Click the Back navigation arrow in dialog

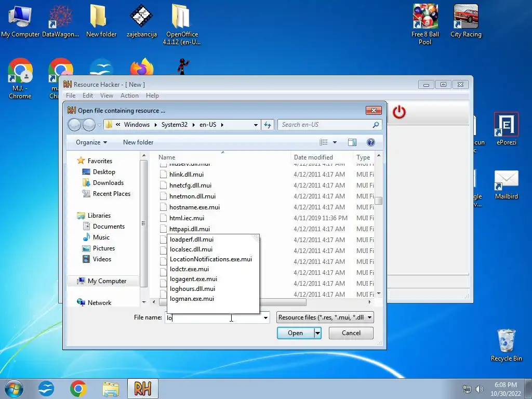coord(74,125)
